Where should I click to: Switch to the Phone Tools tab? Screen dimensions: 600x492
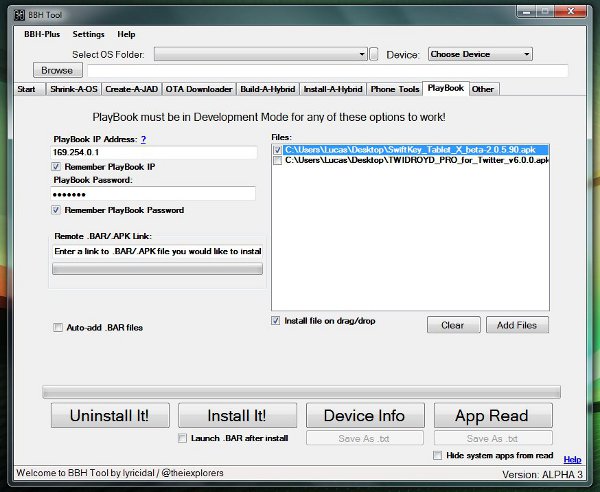point(395,89)
